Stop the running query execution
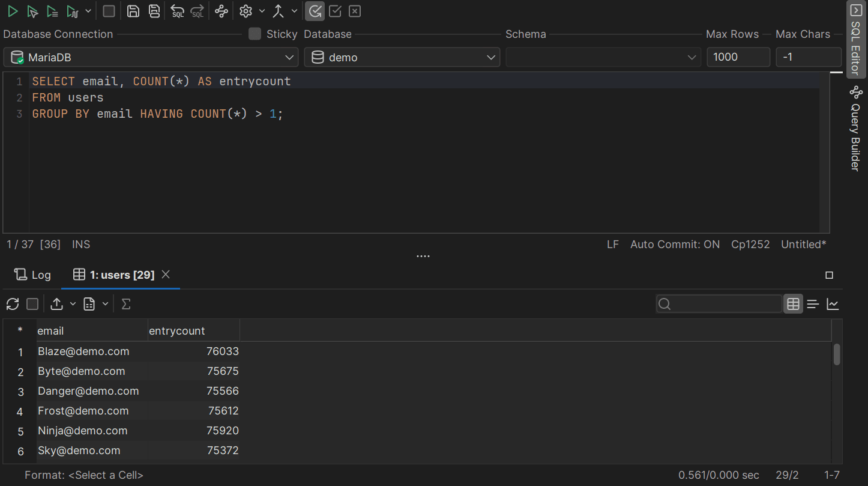 click(109, 11)
